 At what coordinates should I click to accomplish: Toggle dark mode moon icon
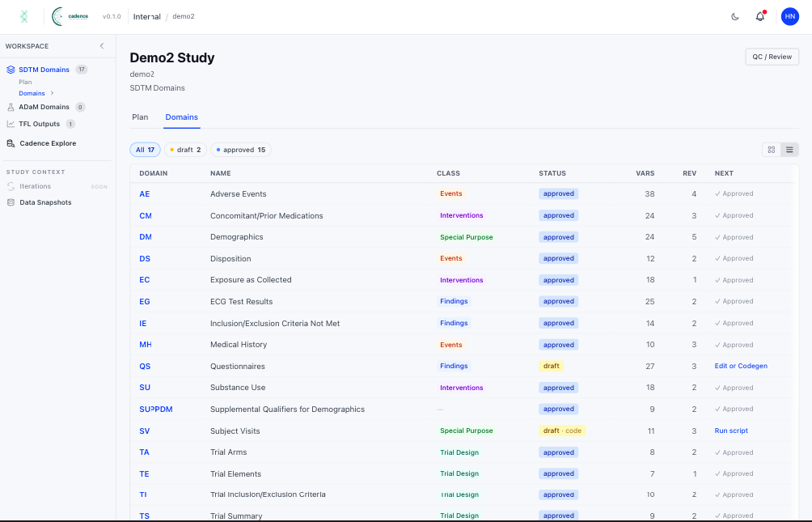pos(735,16)
